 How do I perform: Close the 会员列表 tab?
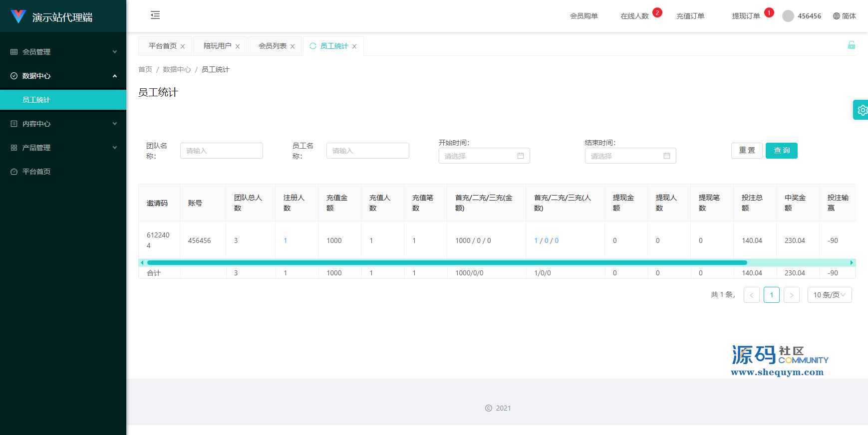[292, 46]
